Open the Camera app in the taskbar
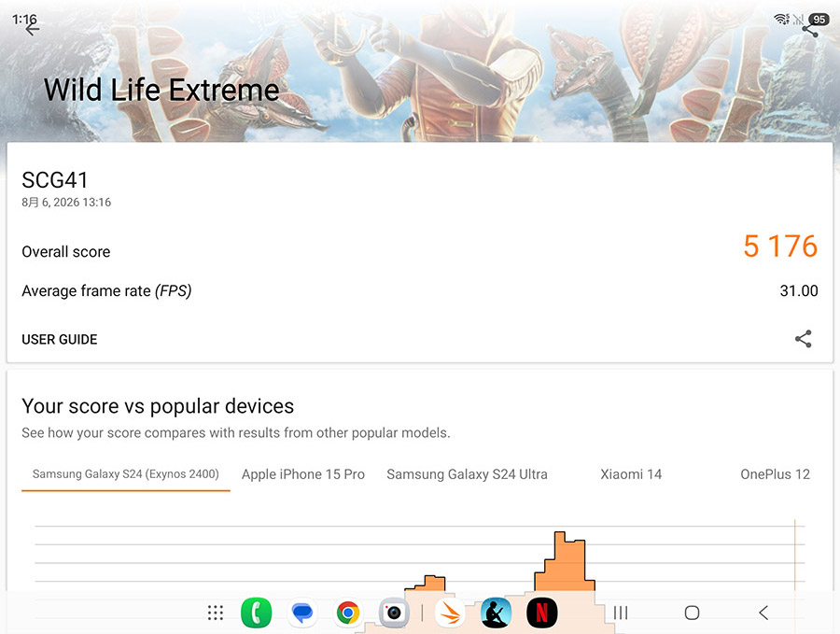Image resolution: width=840 pixels, height=634 pixels. (394, 613)
